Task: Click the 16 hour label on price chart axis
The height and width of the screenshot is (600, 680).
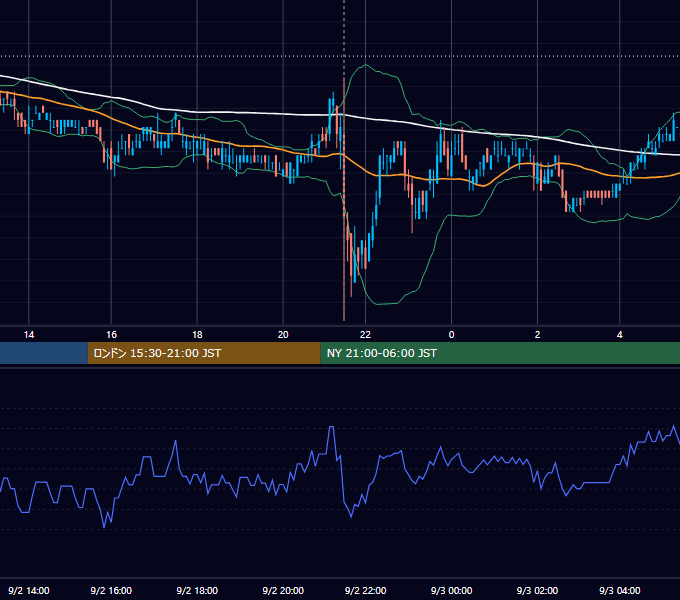Action: click(111, 335)
